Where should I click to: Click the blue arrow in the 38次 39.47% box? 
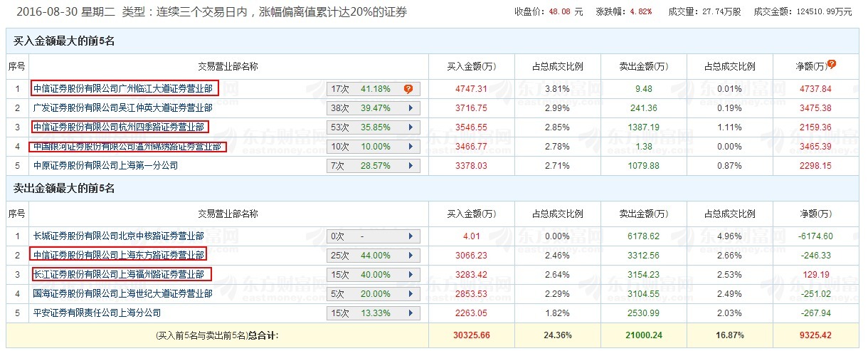411,108
